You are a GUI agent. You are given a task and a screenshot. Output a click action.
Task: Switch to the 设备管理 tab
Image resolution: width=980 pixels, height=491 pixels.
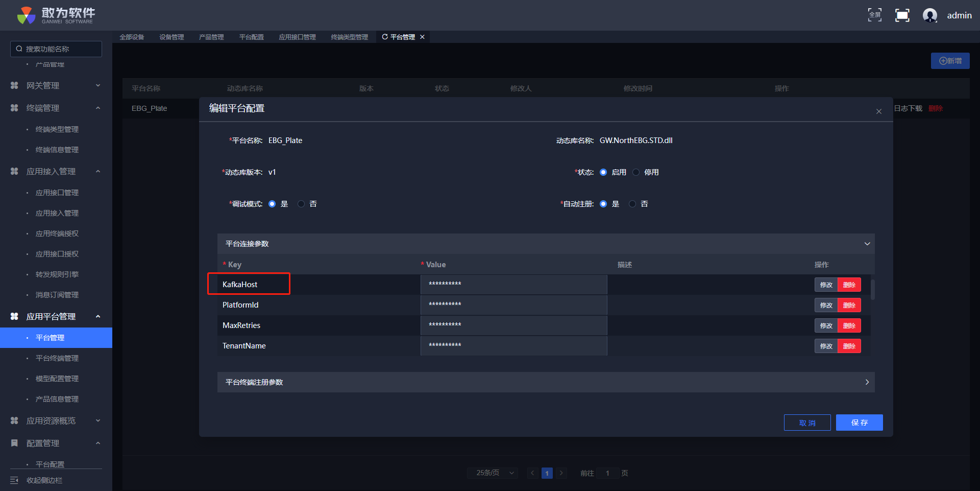pyautogui.click(x=171, y=37)
